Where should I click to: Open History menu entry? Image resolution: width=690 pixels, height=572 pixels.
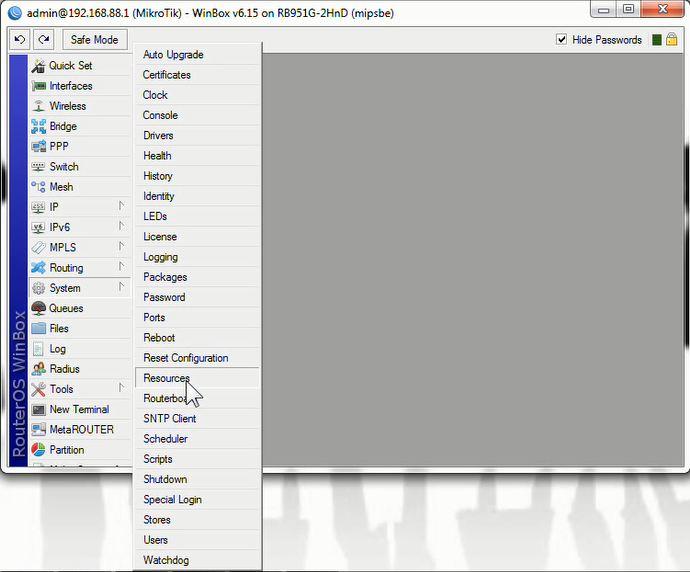pos(197,176)
